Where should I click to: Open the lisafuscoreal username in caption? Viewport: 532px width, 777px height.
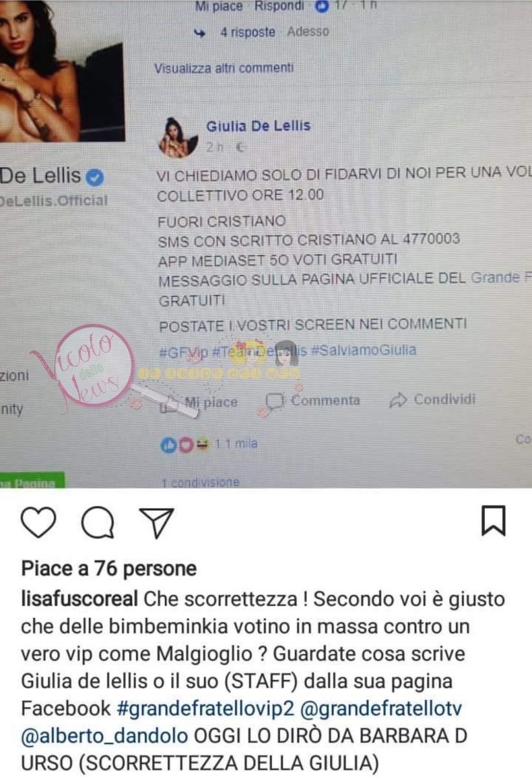[x=80, y=599]
